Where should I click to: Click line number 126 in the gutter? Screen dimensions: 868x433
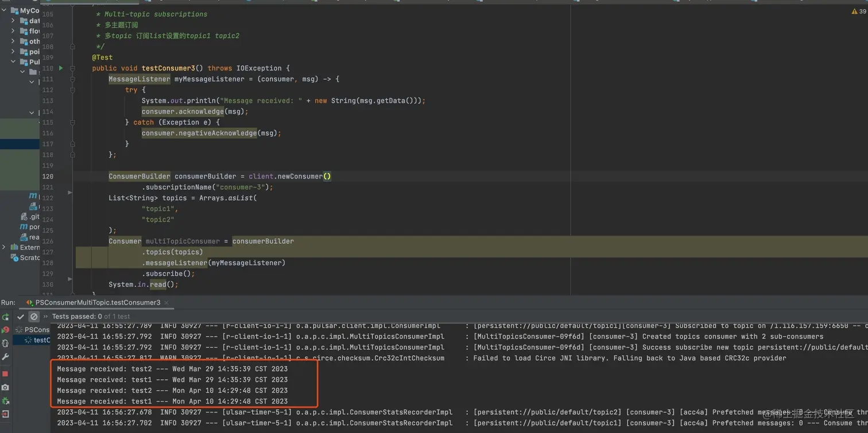(48, 241)
